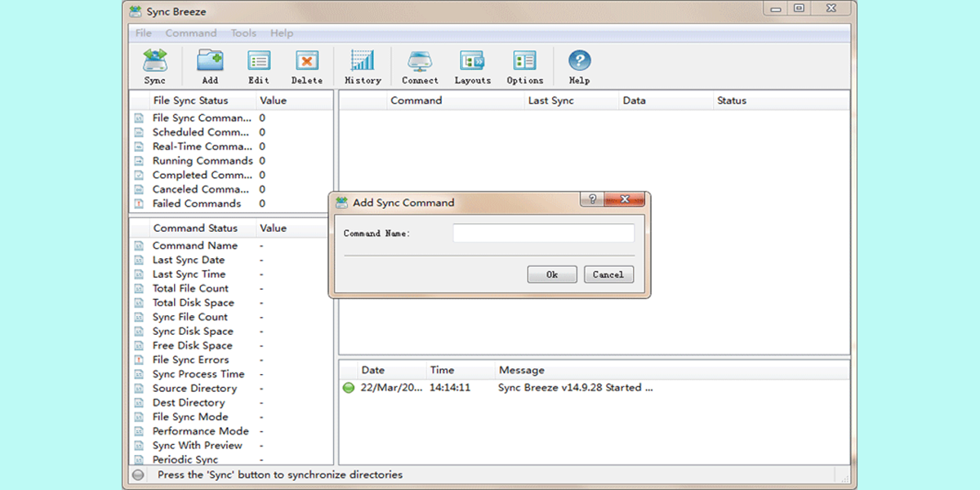Screen dimensions: 980x490
Task: Open the Help menu
Action: coord(282,33)
